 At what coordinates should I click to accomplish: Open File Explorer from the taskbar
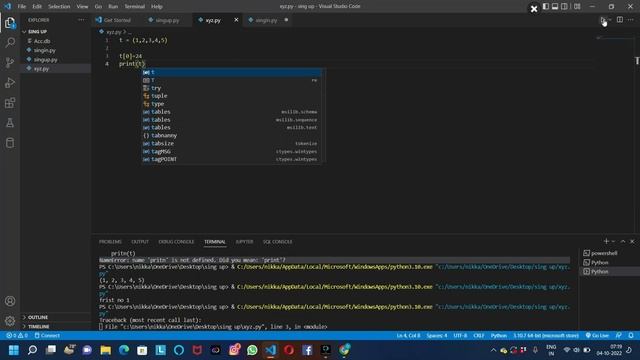(x=106, y=350)
